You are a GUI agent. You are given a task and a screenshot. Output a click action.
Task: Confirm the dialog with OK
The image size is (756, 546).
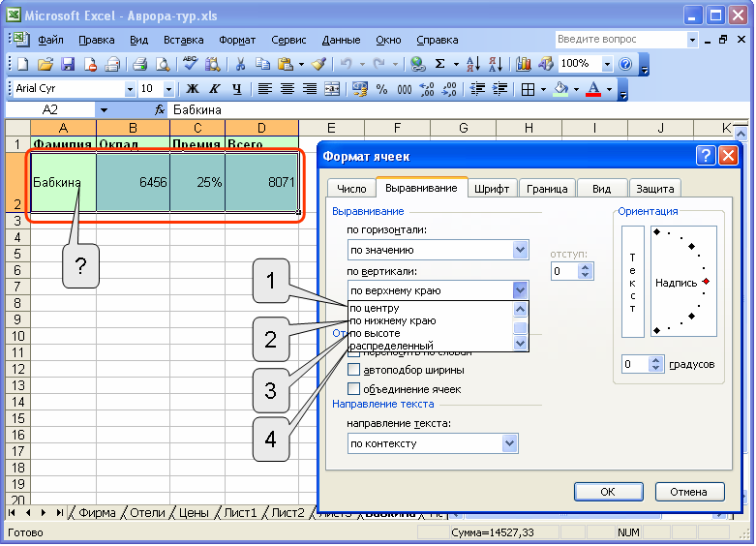point(608,492)
